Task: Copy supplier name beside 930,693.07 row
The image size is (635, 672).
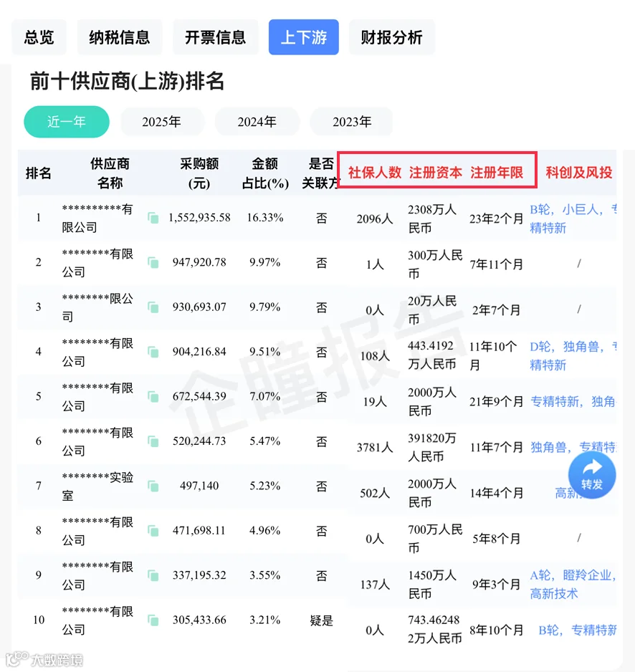Action: click(x=153, y=307)
